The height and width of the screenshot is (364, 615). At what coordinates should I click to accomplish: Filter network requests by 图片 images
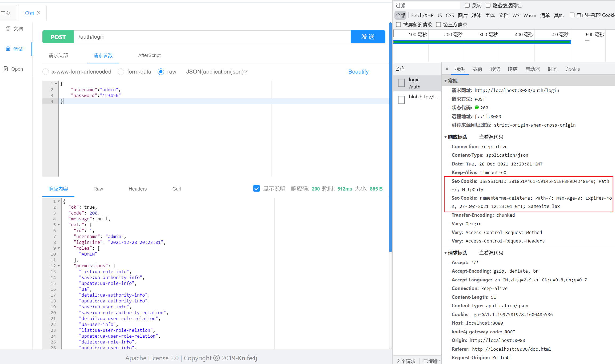[x=463, y=15]
